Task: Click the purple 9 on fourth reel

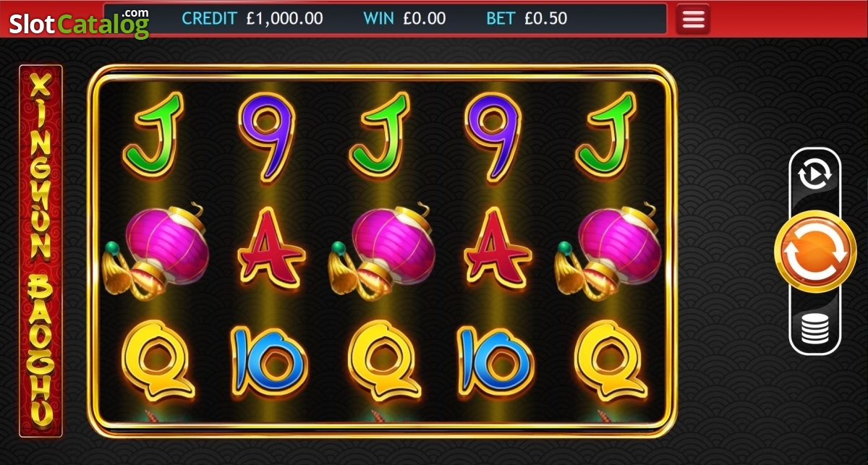Action: click(x=493, y=137)
